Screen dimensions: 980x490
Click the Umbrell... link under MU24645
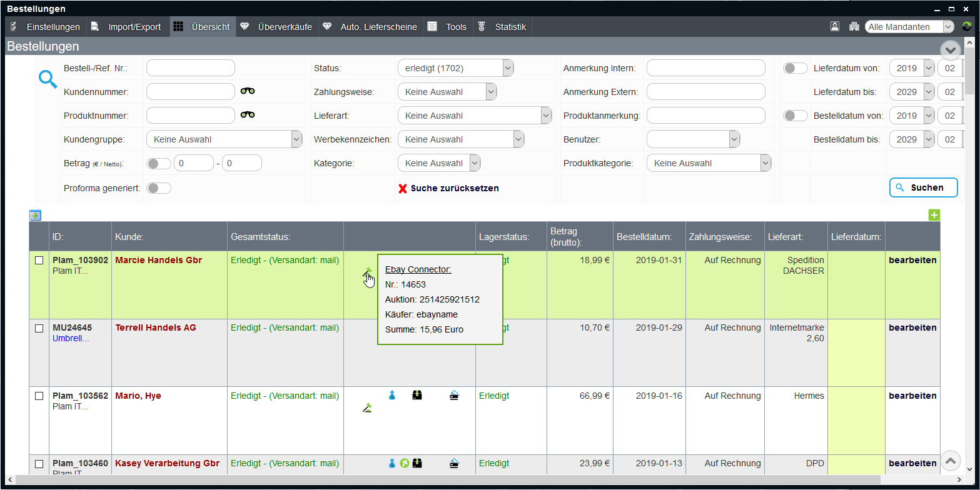pyautogui.click(x=71, y=338)
